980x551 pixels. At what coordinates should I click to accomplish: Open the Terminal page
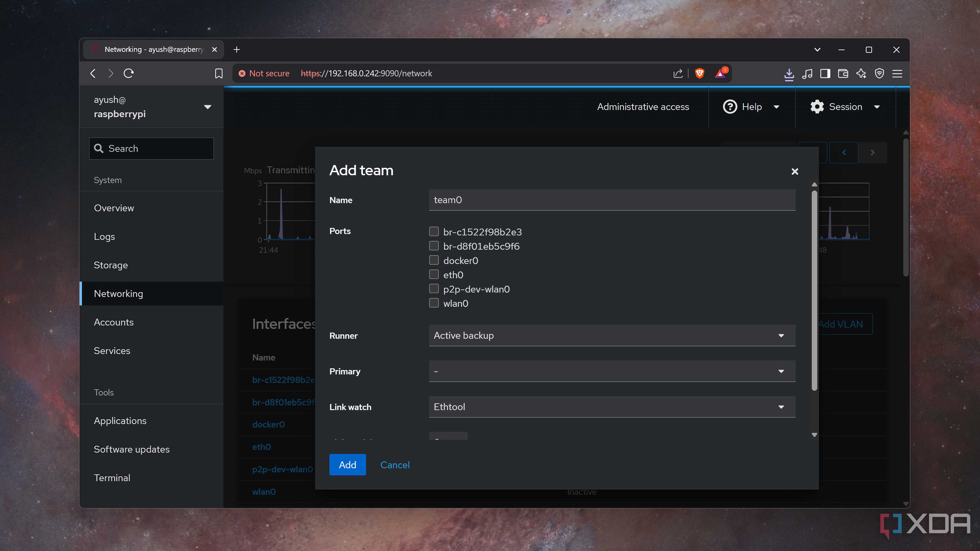(151, 478)
